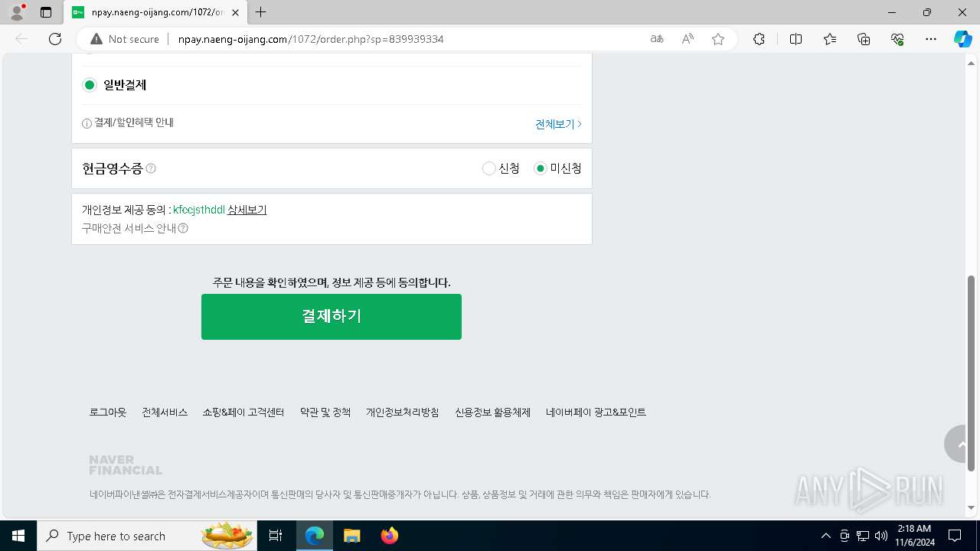Show hidden system tray icons chevron
This screenshot has width=980, height=551.
pos(825,536)
